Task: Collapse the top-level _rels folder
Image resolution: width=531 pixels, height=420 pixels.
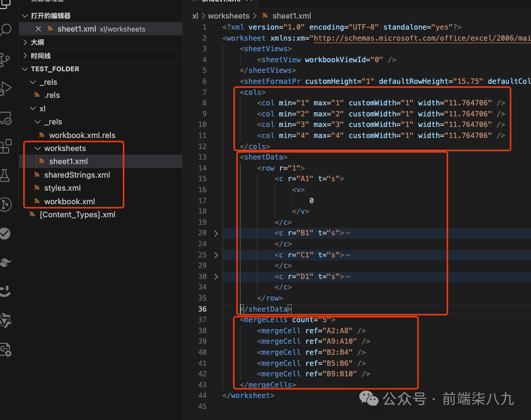Action: (33, 82)
